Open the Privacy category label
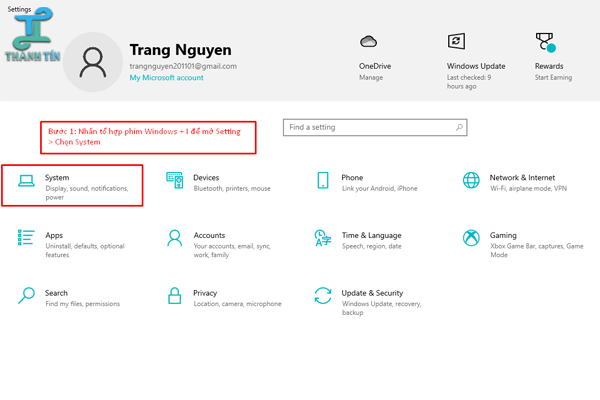This screenshot has width=600, height=400. (205, 293)
